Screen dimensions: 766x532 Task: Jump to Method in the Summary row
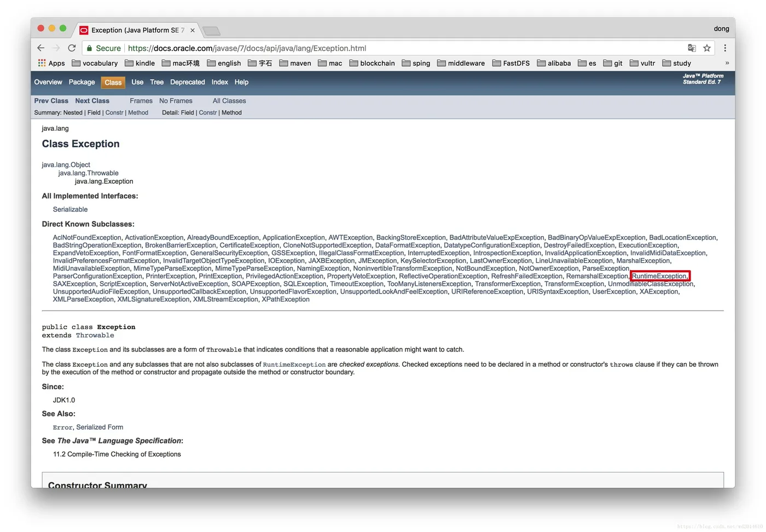pos(138,113)
